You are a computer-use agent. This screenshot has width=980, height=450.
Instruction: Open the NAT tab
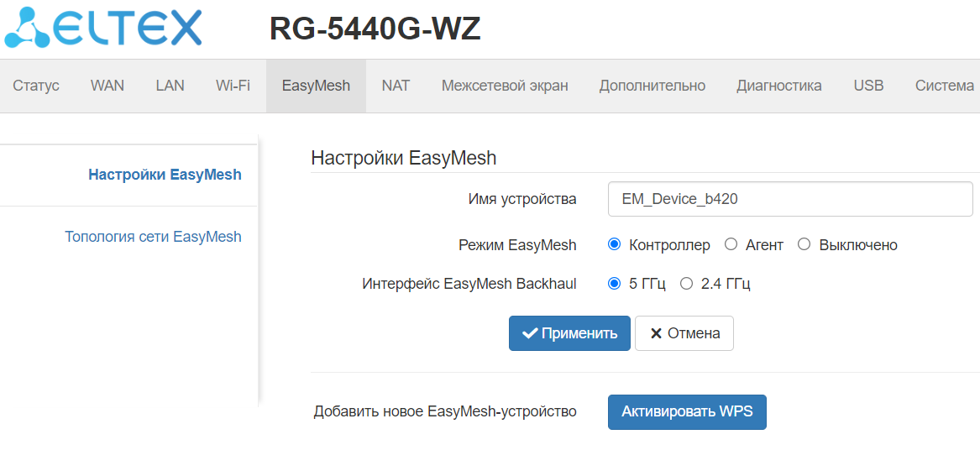coord(396,86)
